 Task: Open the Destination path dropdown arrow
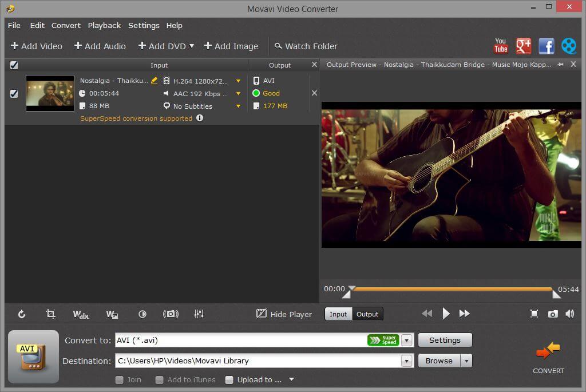(x=407, y=361)
